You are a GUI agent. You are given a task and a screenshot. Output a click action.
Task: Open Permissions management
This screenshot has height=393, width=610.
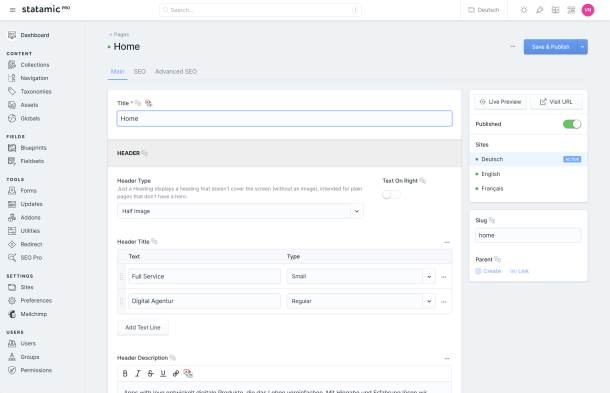(x=30, y=370)
